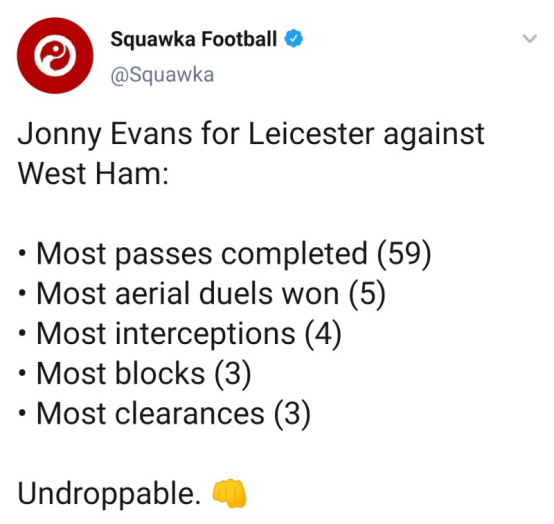Click the blue verified badge

[294, 39]
